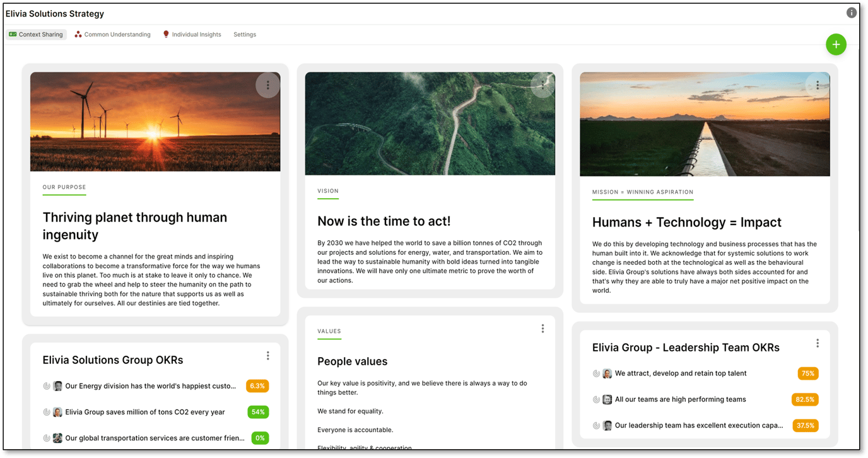
Task: Click the avatar on "Our global transportation services" objective
Action: pos(57,438)
